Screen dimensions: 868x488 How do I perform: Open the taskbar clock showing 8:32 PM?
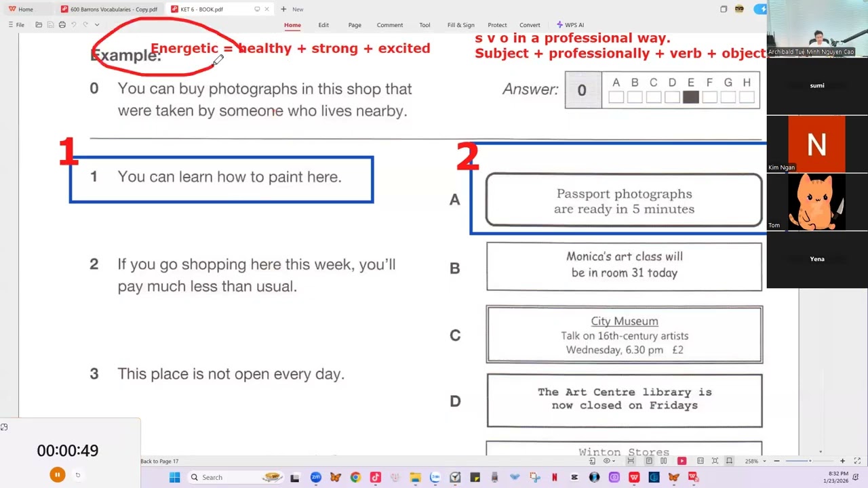(x=837, y=477)
